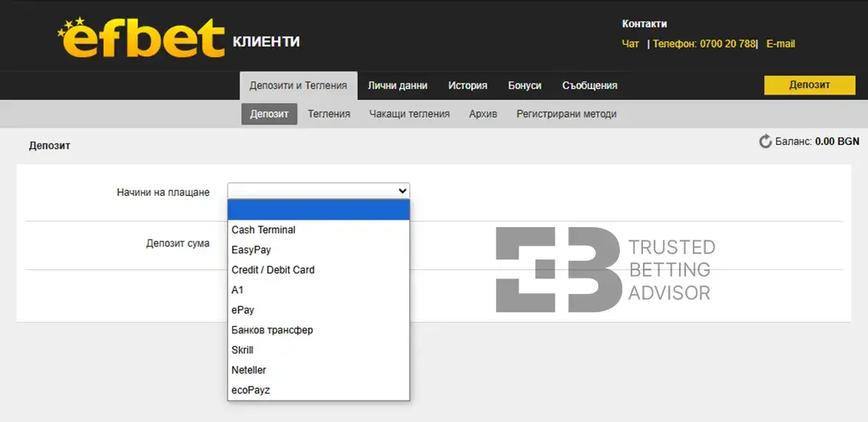868x422 pixels.
Task: Select the Депозит sub-tab
Action: coord(269,114)
